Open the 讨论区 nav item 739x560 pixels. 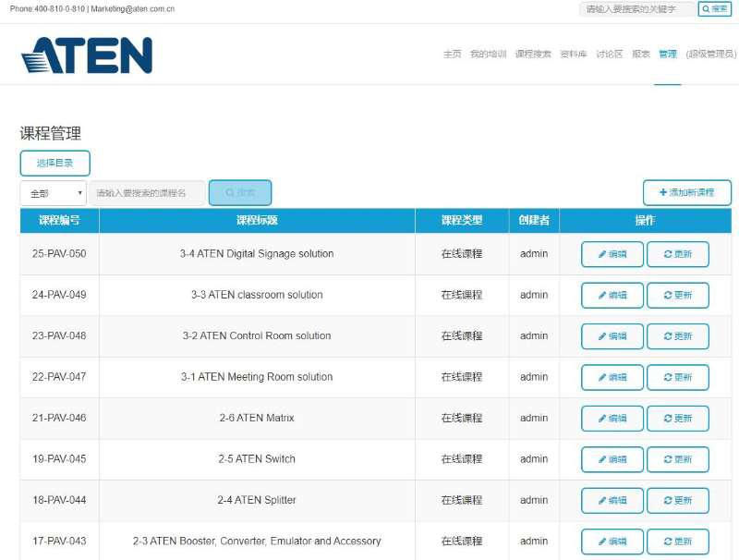[x=610, y=54]
